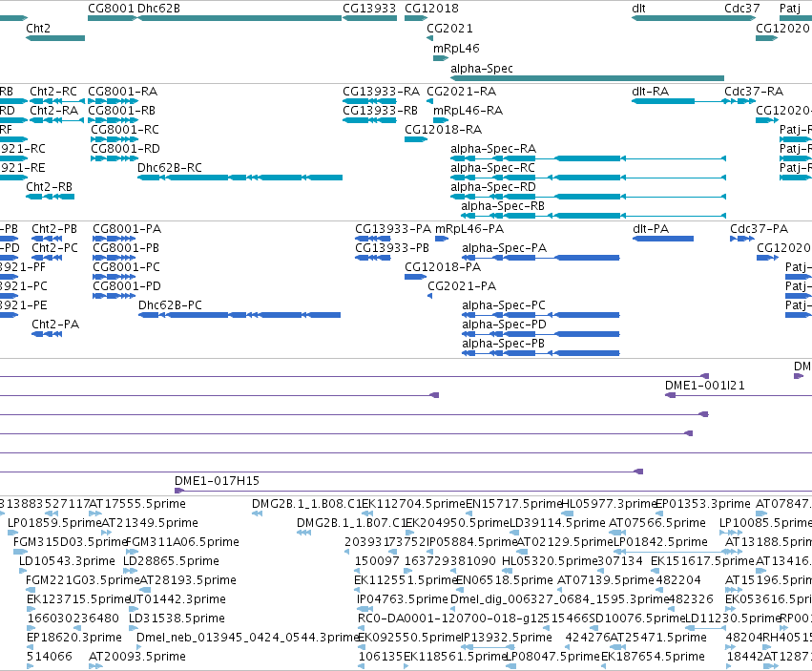Click the CG8001-PA protein label

pos(127,229)
